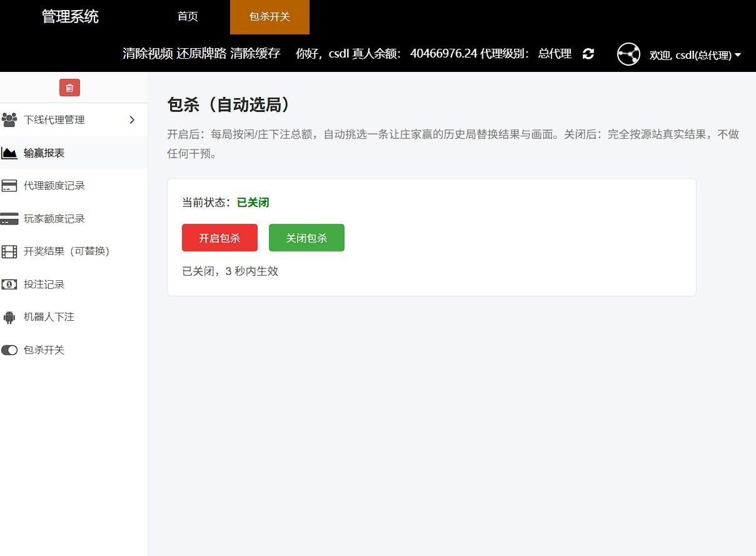Click the 已关闭 status text

(253, 203)
